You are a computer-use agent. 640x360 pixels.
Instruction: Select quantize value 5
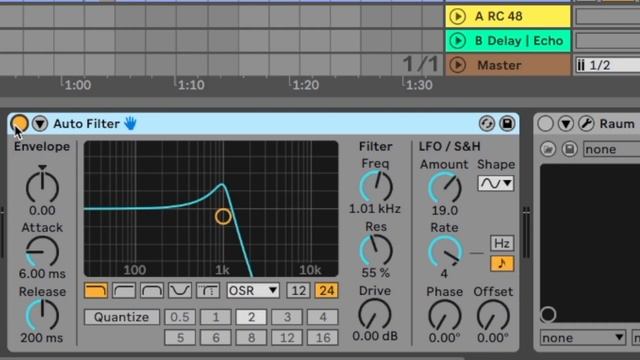click(x=180, y=338)
